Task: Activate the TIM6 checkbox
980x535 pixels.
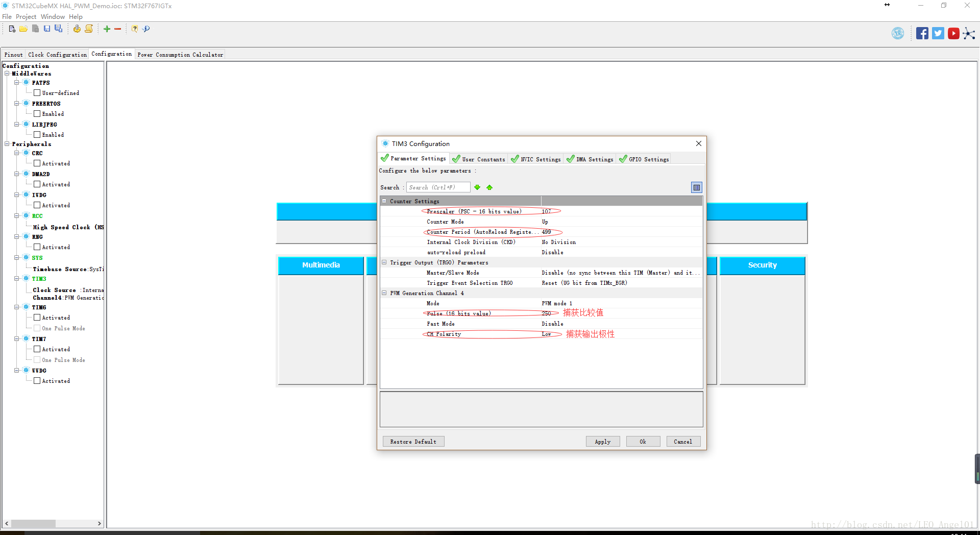Action: pyautogui.click(x=37, y=318)
